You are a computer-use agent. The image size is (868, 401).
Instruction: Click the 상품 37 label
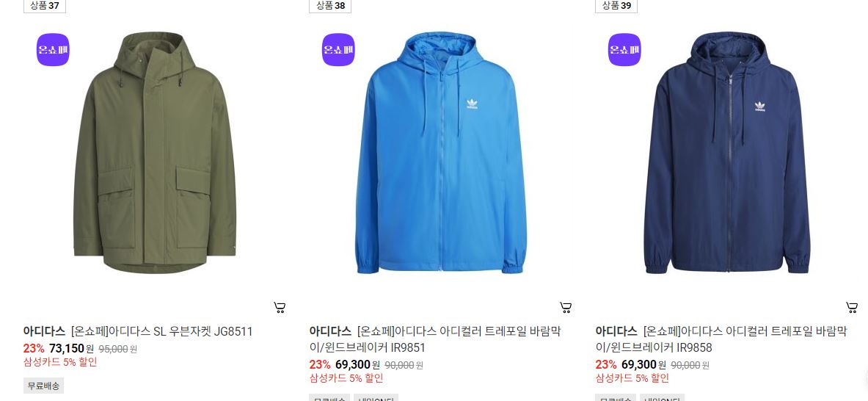click(x=44, y=6)
